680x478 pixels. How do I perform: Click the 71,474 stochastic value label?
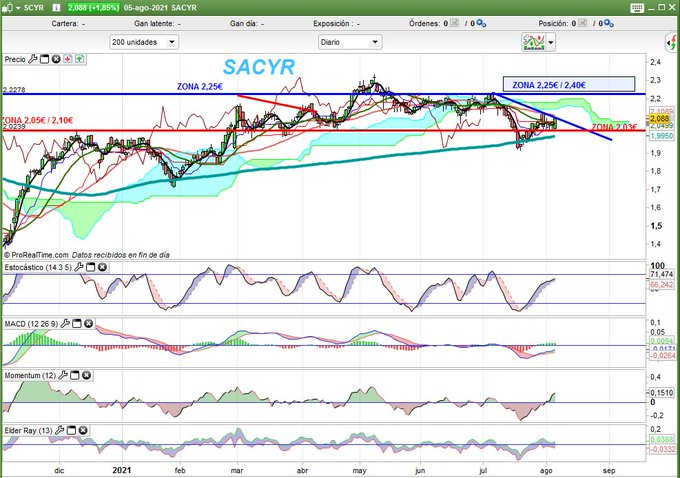click(661, 274)
